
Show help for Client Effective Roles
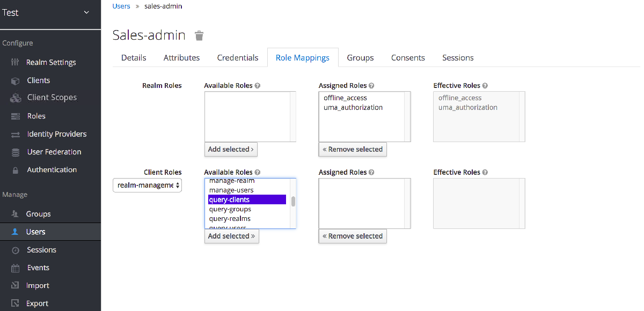pos(485,173)
